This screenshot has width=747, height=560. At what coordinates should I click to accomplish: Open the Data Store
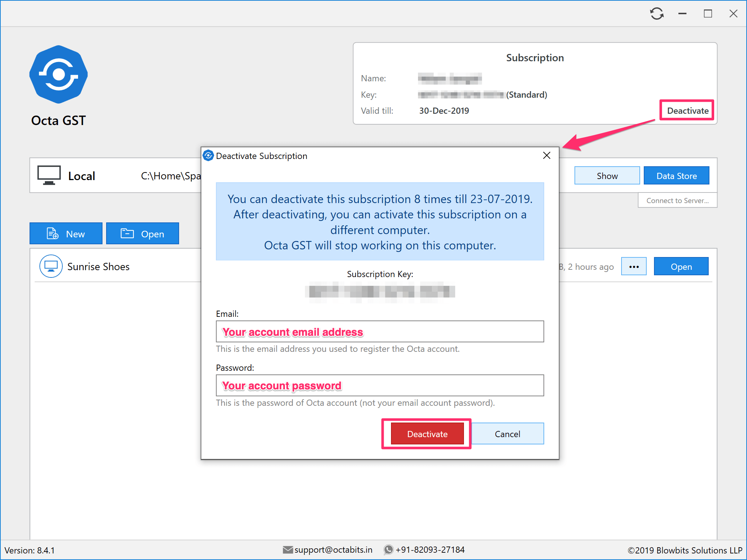point(676,176)
